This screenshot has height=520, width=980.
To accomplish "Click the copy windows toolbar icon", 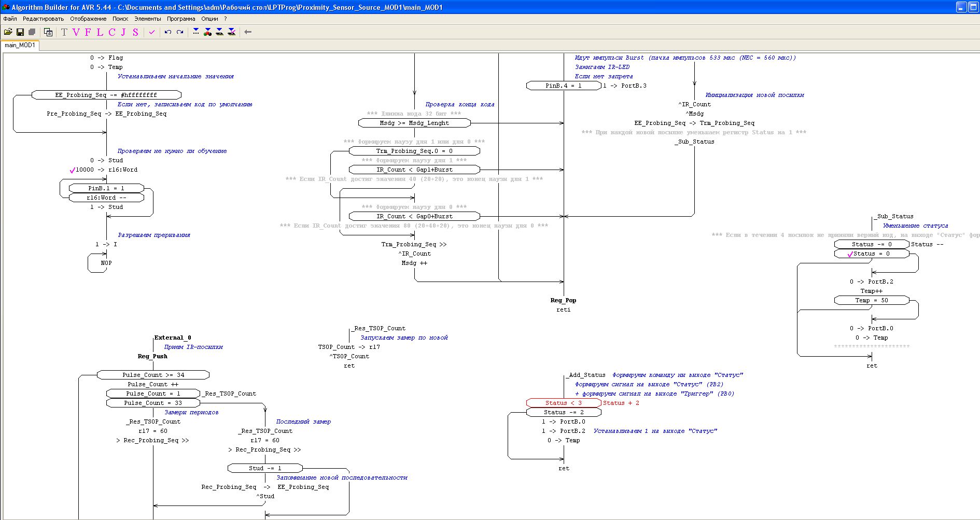I will coord(48,32).
